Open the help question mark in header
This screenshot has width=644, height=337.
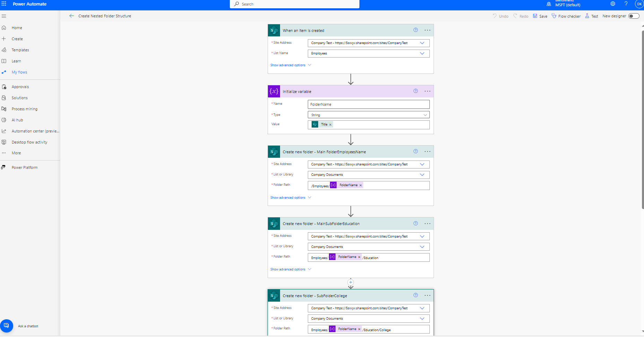coord(626,4)
